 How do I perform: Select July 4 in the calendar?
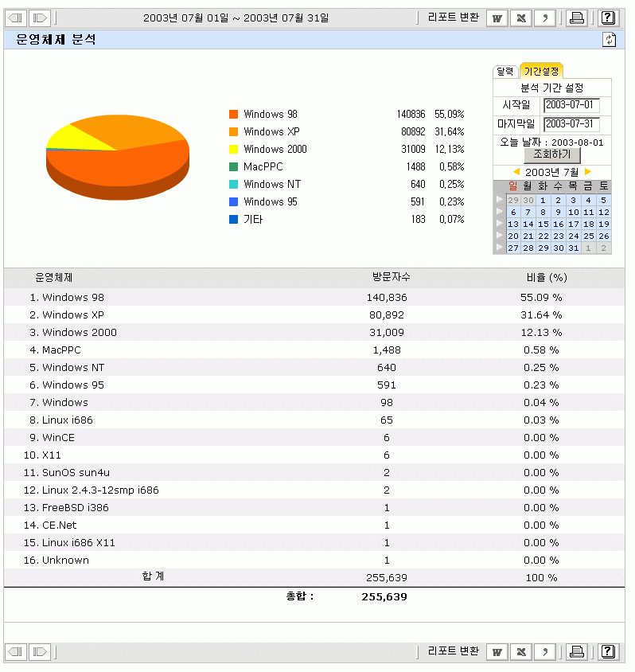[x=588, y=200]
